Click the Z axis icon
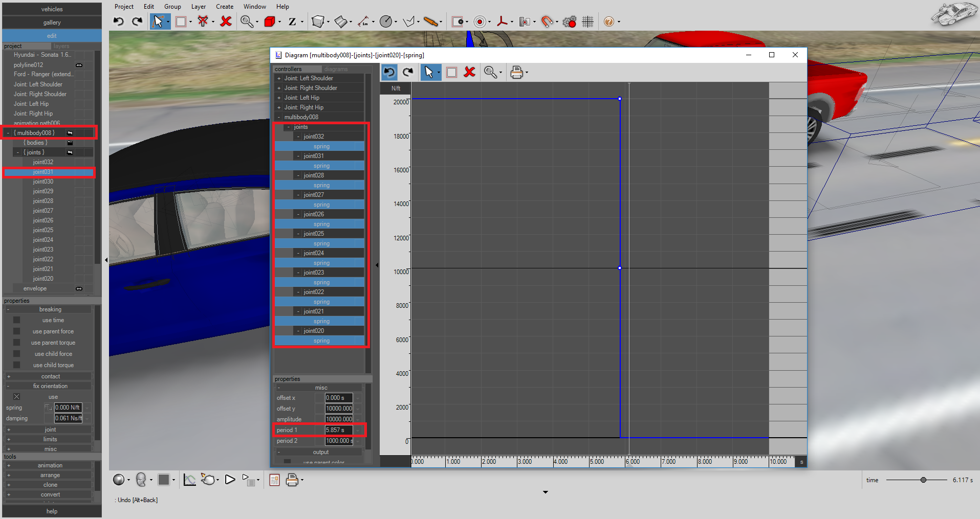 click(x=292, y=21)
